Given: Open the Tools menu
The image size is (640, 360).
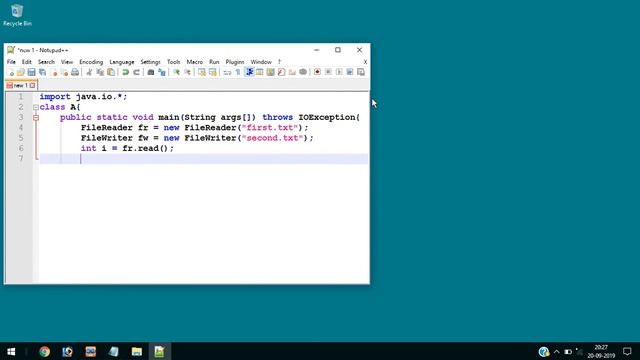Looking at the screenshot, I should coord(173,62).
